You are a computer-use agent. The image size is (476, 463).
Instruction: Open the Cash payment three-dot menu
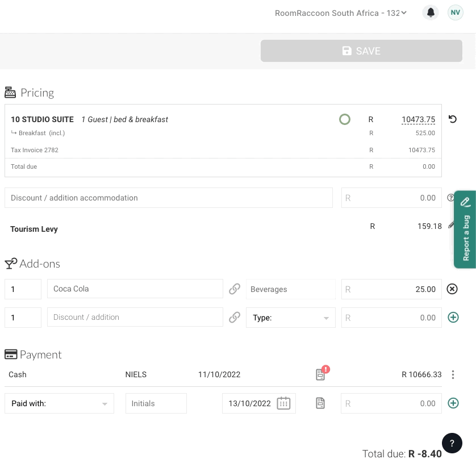[453, 374]
